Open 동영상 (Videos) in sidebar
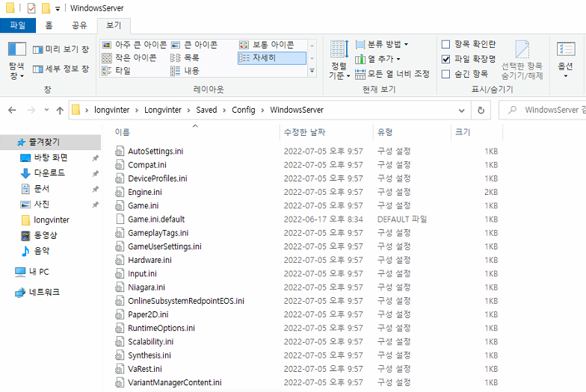This screenshot has width=586, height=392. pyautogui.click(x=45, y=235)
